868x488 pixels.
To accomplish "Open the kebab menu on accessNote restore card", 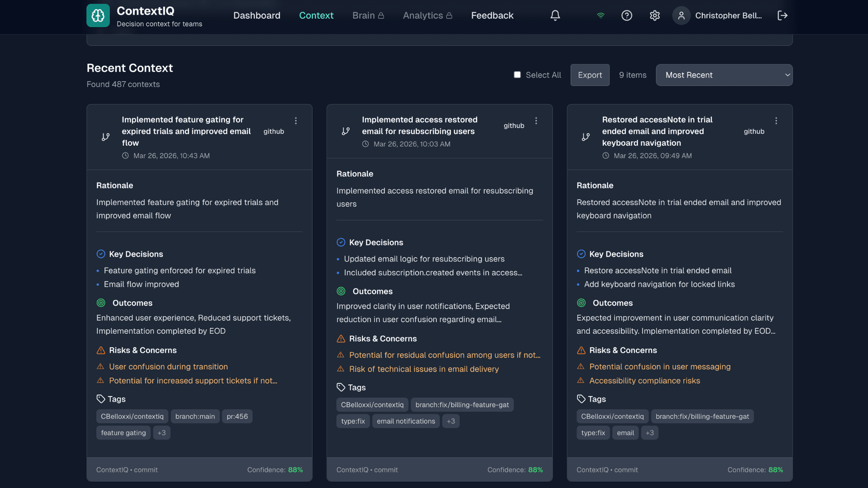I will coord(776,120).
